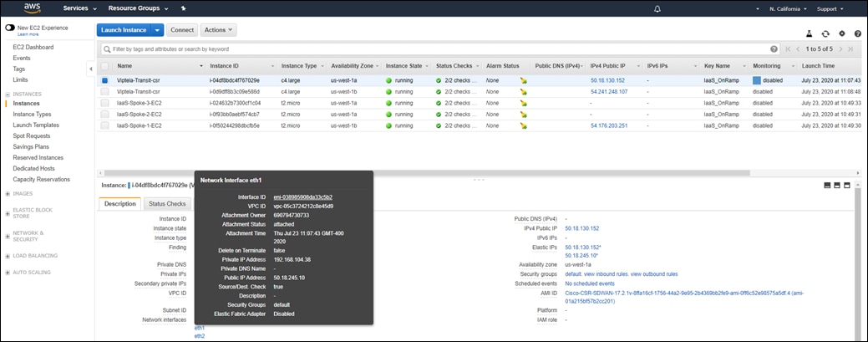Screen dimensions: 868x342
Task: Open the Services dropdown menu
Action: (x=79, y=9)
